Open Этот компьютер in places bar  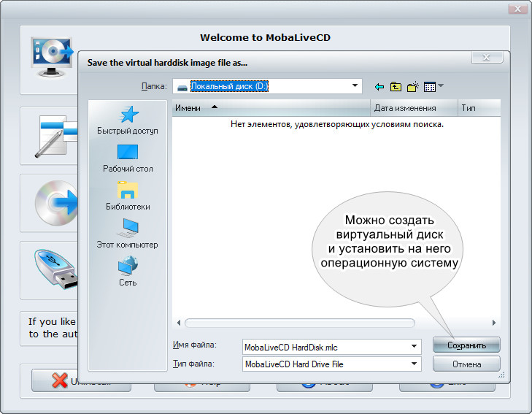coord(128,234)
